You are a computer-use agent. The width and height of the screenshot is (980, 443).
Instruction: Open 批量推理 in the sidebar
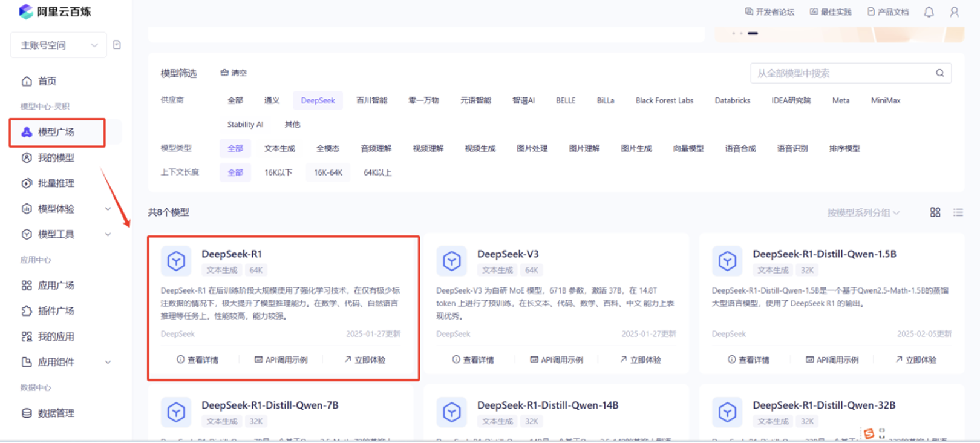point(56,183)
